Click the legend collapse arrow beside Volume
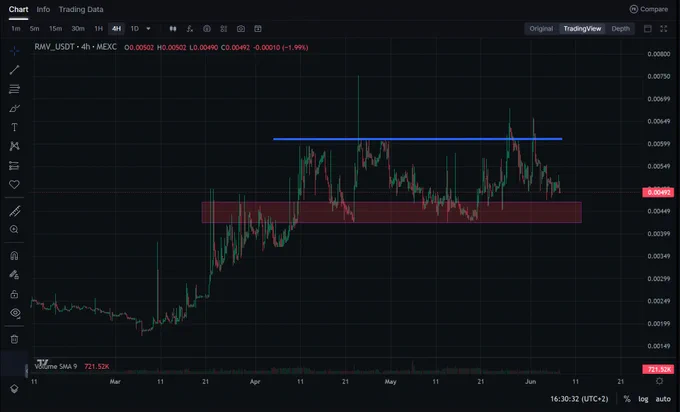This screenshot has width=680, height=412. (x=27, y=371)
